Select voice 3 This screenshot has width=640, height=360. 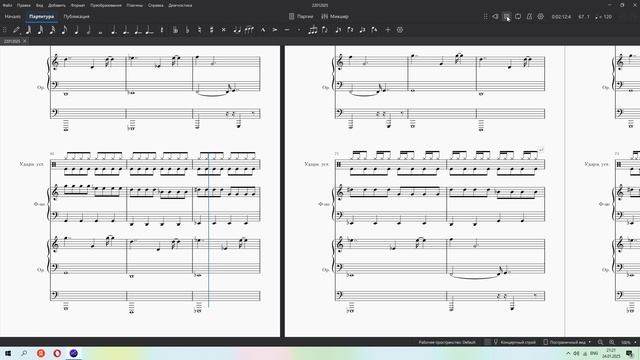tap(362, 30)
